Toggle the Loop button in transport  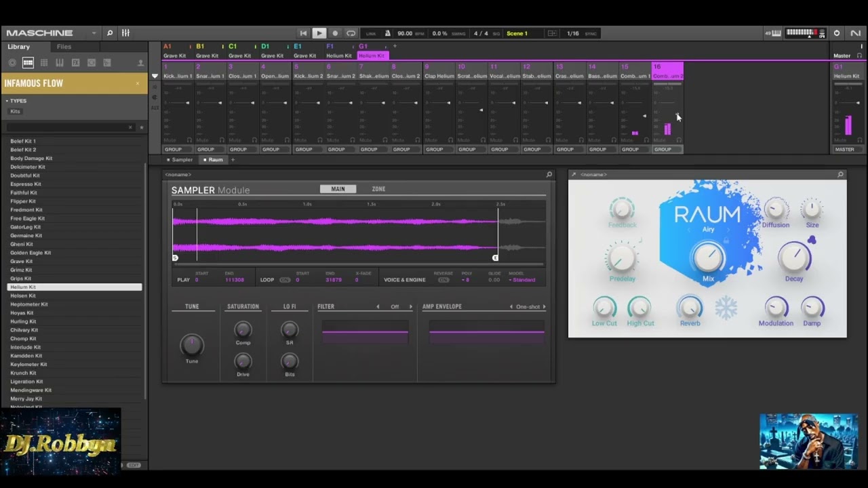pos(351,33)
